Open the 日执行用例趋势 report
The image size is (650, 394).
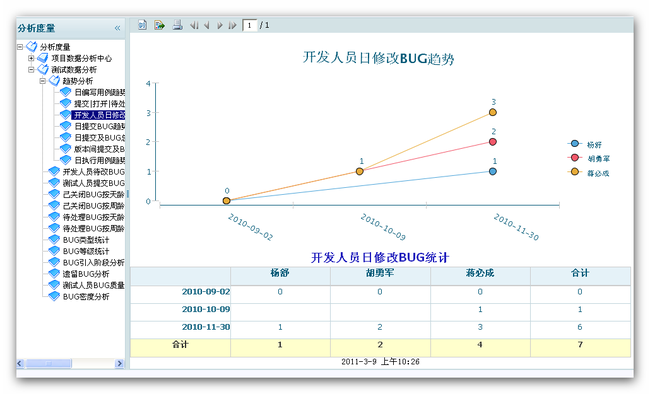(99, 160)
